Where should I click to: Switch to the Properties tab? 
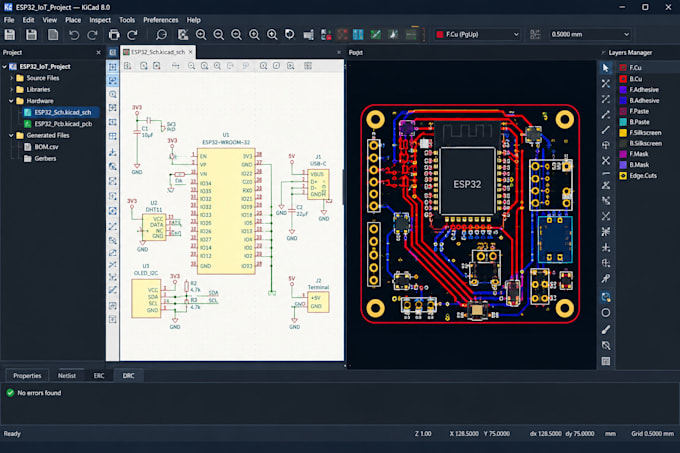pos(27,376)
